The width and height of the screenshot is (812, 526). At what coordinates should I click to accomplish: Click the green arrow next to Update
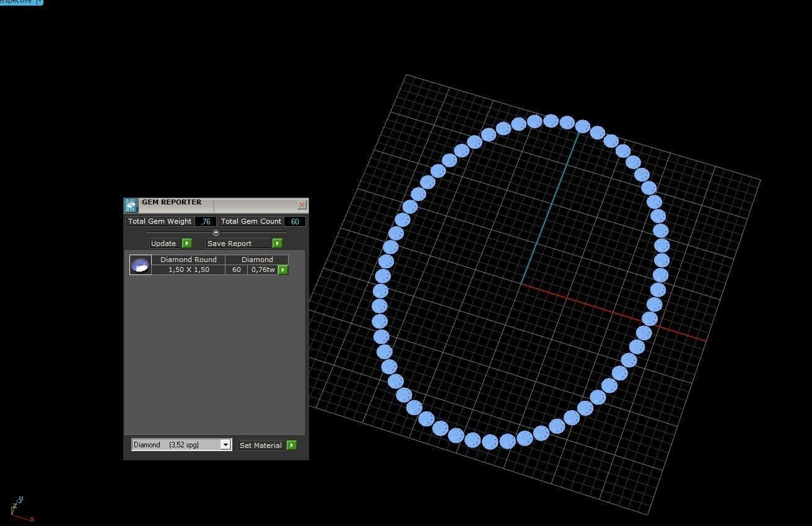(x=187, y=243)
